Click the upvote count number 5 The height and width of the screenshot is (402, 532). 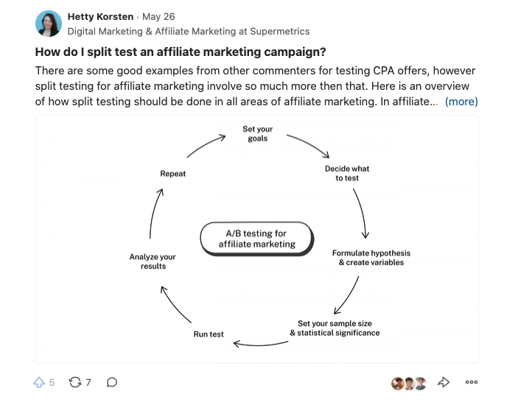(x=52, y=383)
